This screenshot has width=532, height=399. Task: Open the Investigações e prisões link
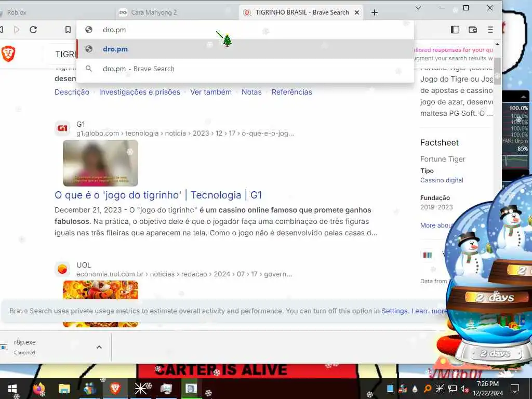pos(139,92)
